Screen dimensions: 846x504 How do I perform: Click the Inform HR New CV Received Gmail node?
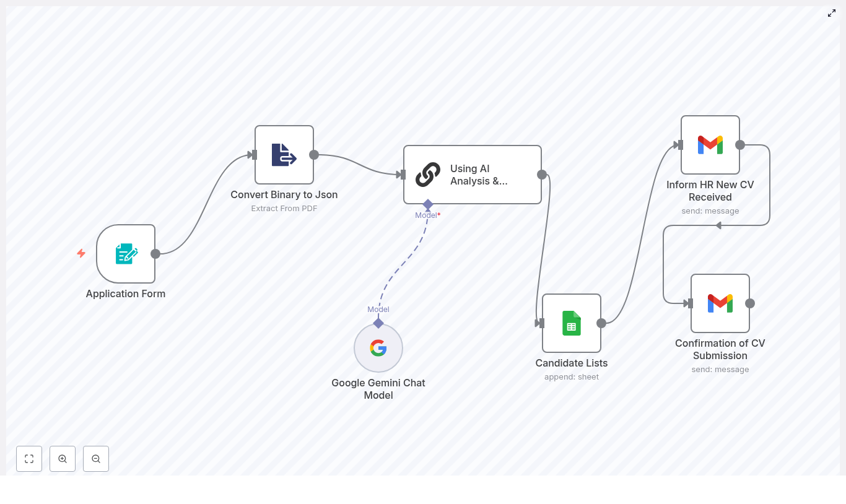pyautogui.click(x=710, y=144)
